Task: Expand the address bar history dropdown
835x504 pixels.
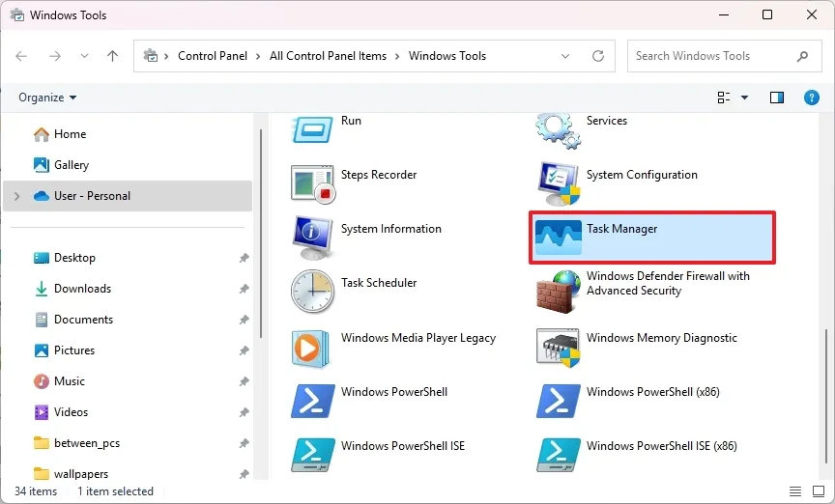Action: 565,56
